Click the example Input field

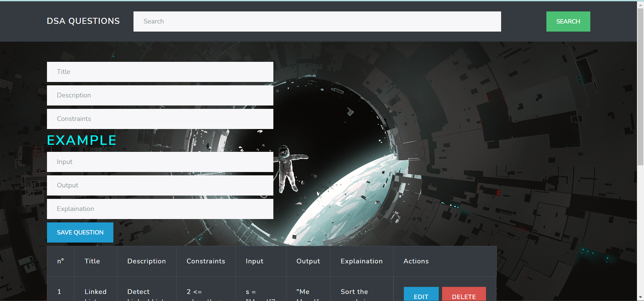[160, 162]
